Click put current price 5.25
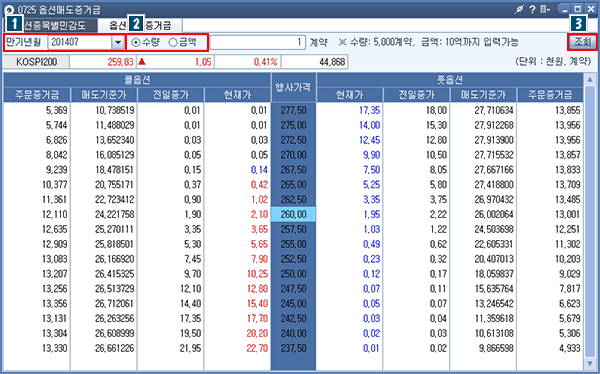 372,185
